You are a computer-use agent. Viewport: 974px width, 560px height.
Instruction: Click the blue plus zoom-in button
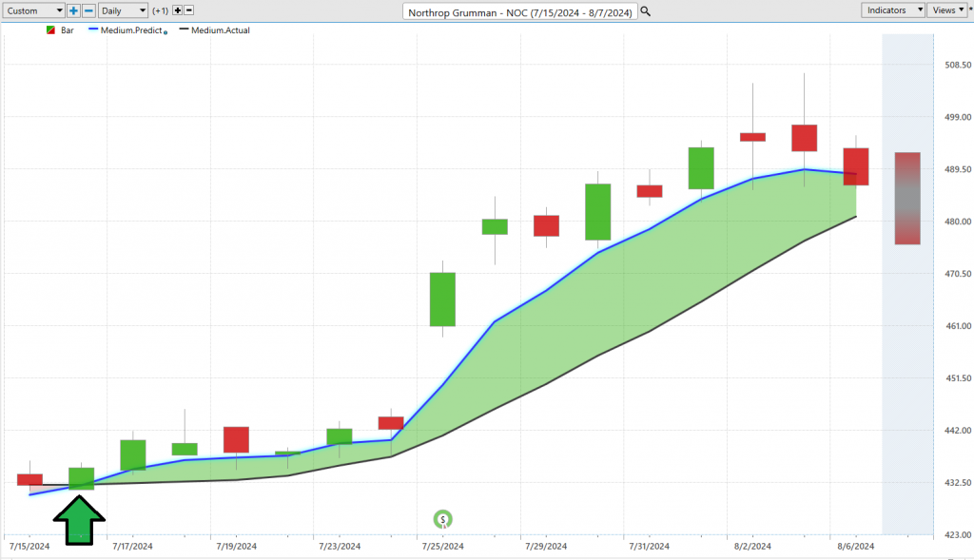(73, 10)
